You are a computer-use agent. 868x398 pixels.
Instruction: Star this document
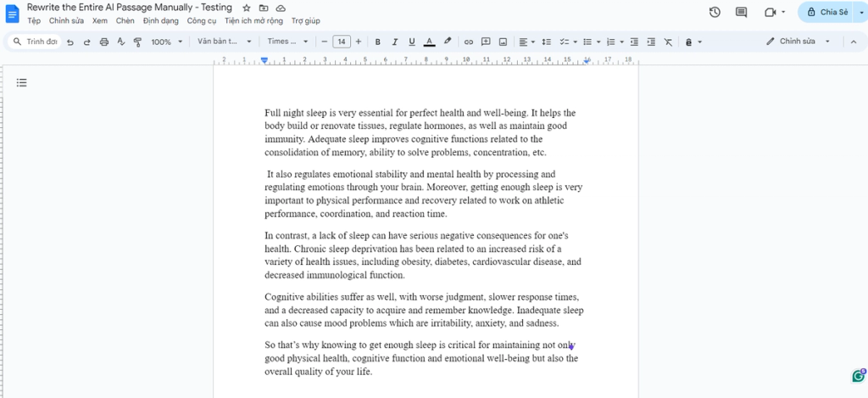(247, 8)
